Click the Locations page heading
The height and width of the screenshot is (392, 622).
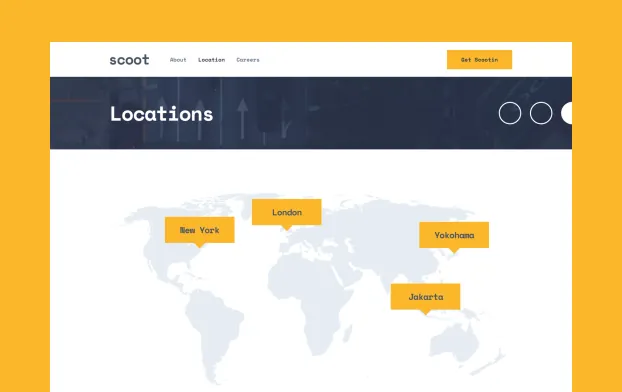tap(161, 114)
